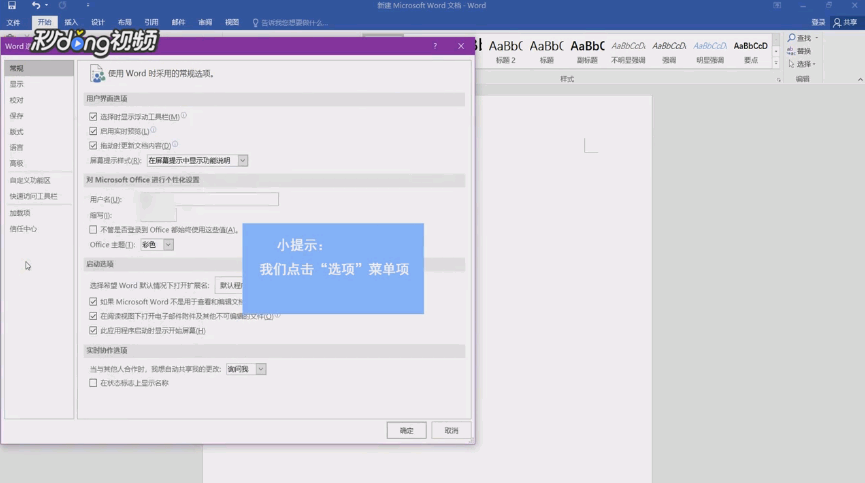Open the 查找 dropdown arrow

816,37
